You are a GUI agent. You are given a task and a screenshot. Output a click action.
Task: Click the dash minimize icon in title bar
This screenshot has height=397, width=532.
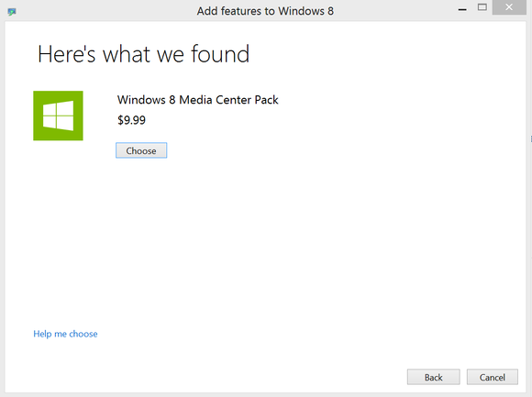tap(461, 10)
